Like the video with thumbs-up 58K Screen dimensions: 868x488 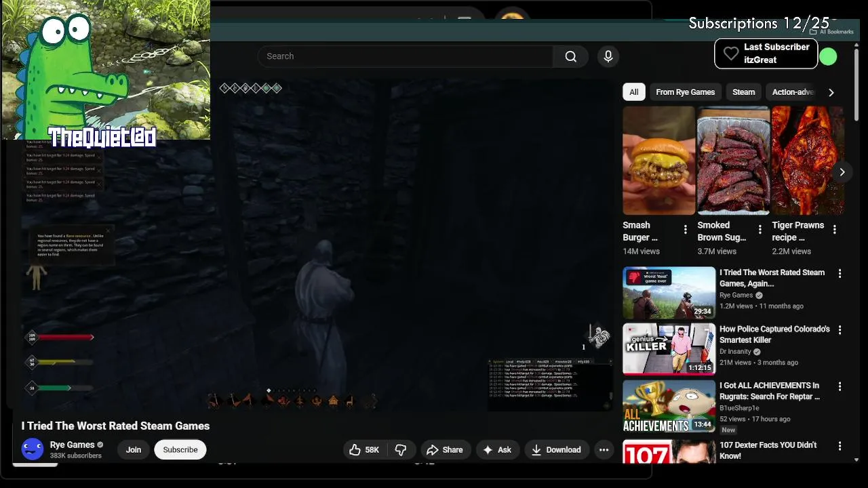[363, 449]
